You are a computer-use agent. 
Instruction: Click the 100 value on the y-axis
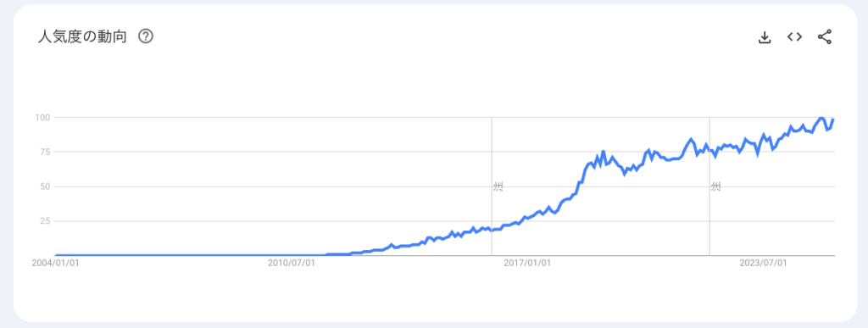click(x=44, y=117)
